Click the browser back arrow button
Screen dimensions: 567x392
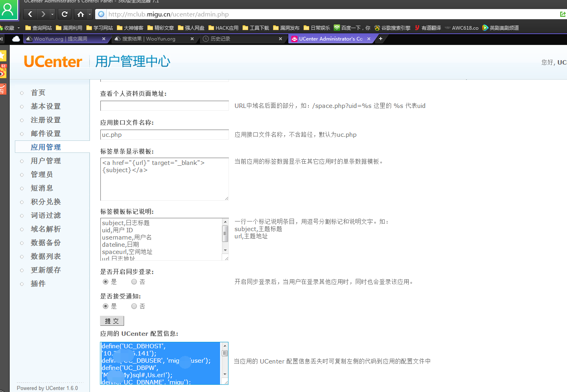(30, 14)
